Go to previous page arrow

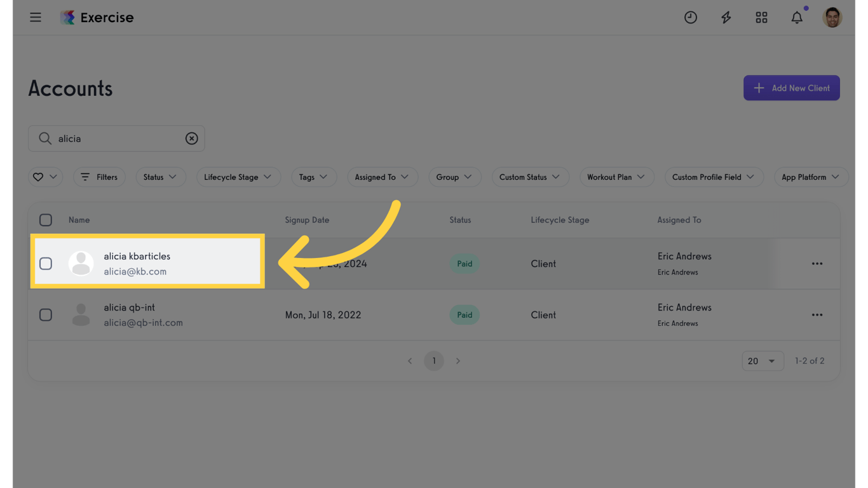click(x=410, y=361)
